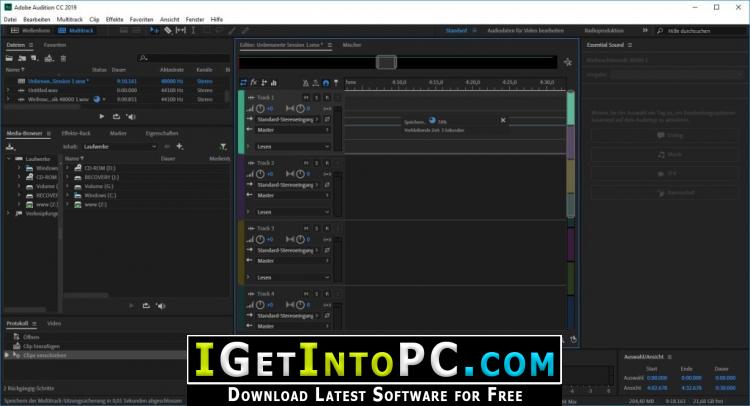Toggle auto-play speaker icon in the Dateien panel
750x406 pixels.
click(x=131, y=117)
